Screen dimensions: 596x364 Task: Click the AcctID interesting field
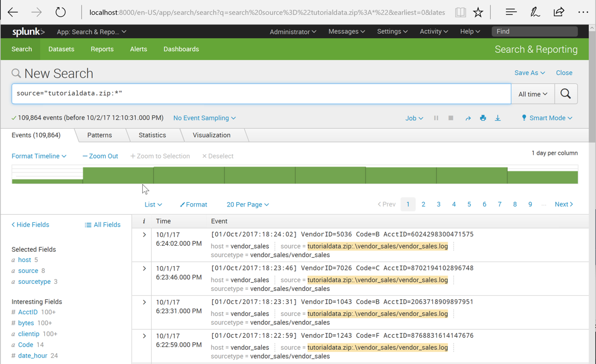click(x=28, y=312)
